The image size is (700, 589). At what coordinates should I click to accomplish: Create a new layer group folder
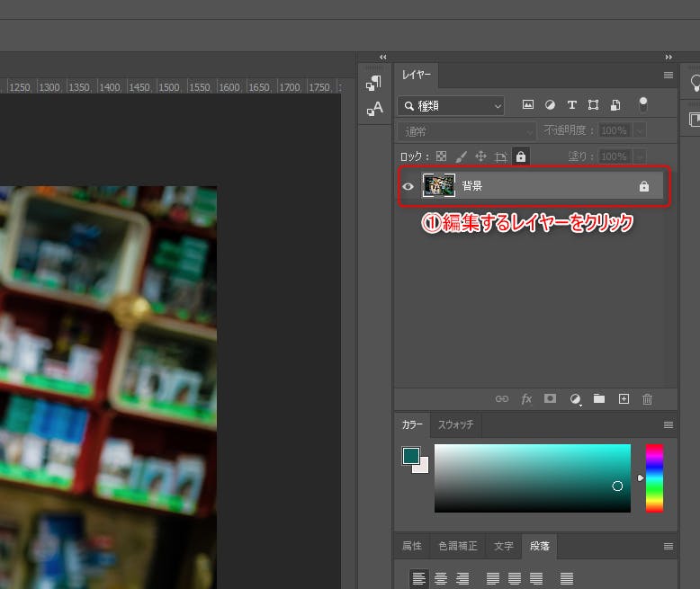[599, 399]
